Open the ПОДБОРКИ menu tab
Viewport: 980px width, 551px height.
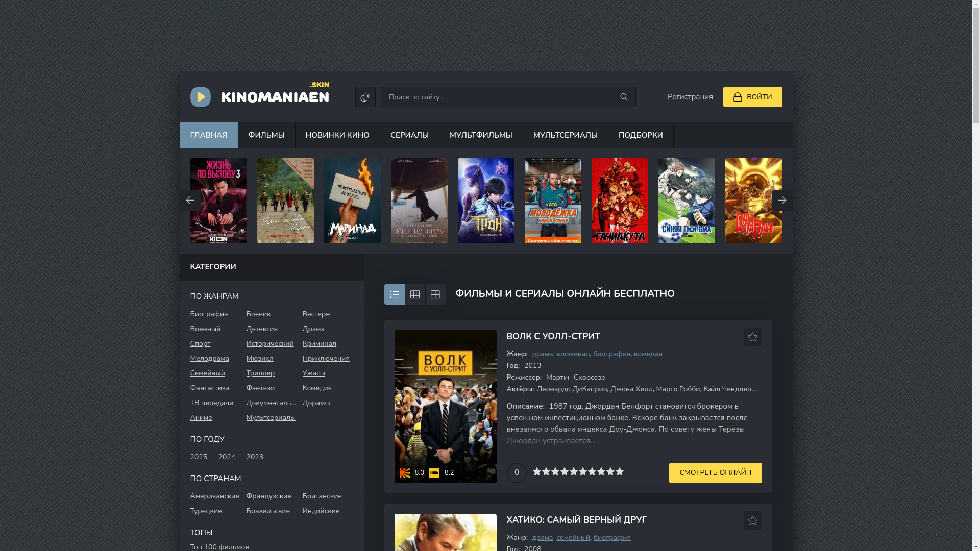point(641,135)
